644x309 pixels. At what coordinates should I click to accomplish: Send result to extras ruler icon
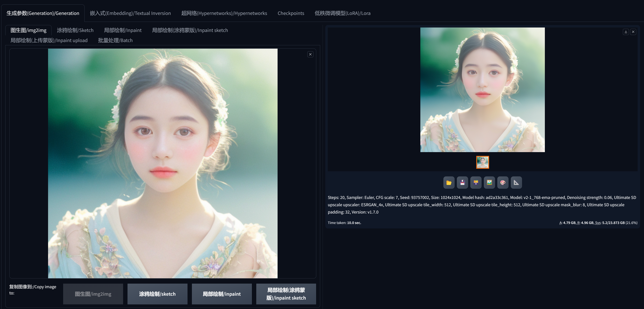[x=516, y=183]
